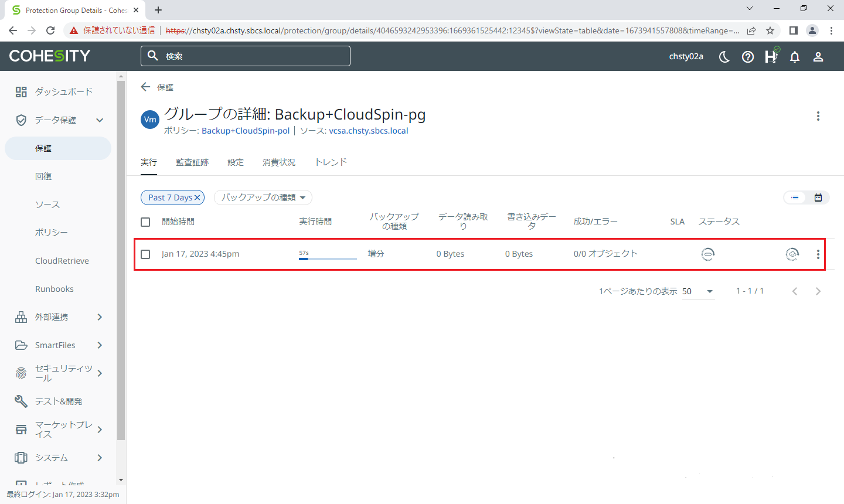This screenshot has width=844, height=504.
Task: Open the Backup+CloudSpin-pol policy link
Action: click(x=246, y=131)
